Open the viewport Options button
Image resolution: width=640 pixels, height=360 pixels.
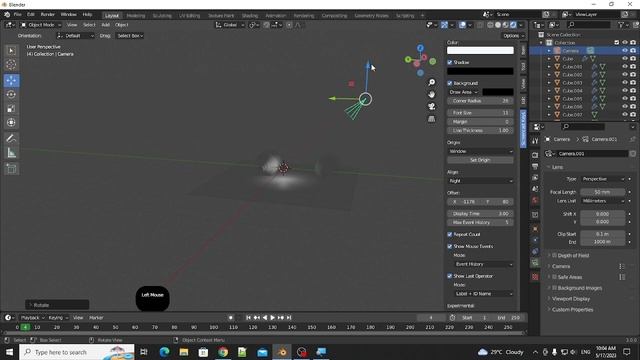point(513,36)
